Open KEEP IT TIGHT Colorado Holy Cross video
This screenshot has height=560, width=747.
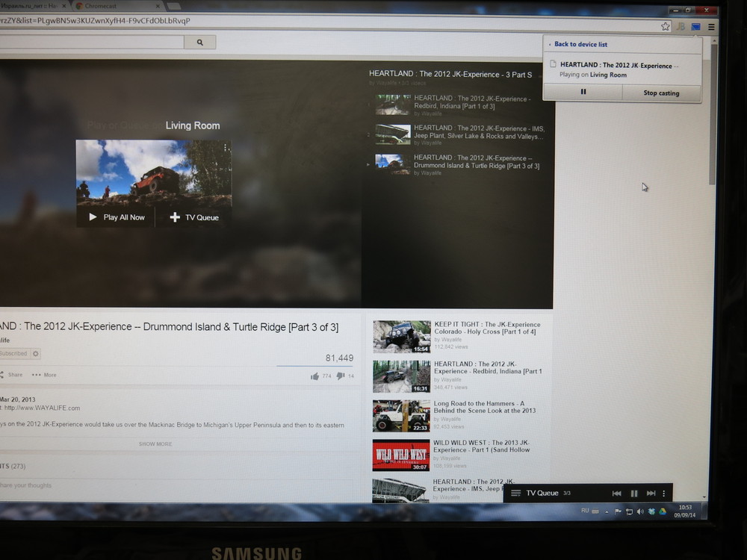pyautogui.click(x=487, y=328)
